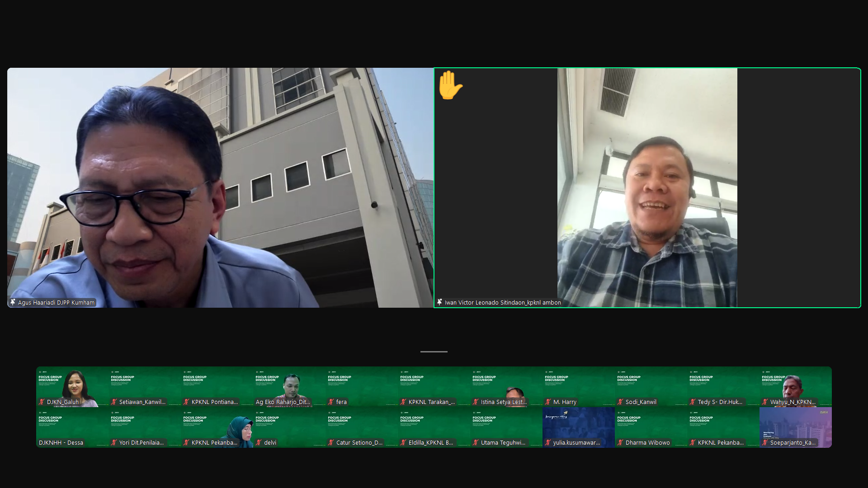Viewport: 868px width, 488px height.
Task: Click the muted mic icon beside Soeparjanto_Ka
Action: click(765, 442)
